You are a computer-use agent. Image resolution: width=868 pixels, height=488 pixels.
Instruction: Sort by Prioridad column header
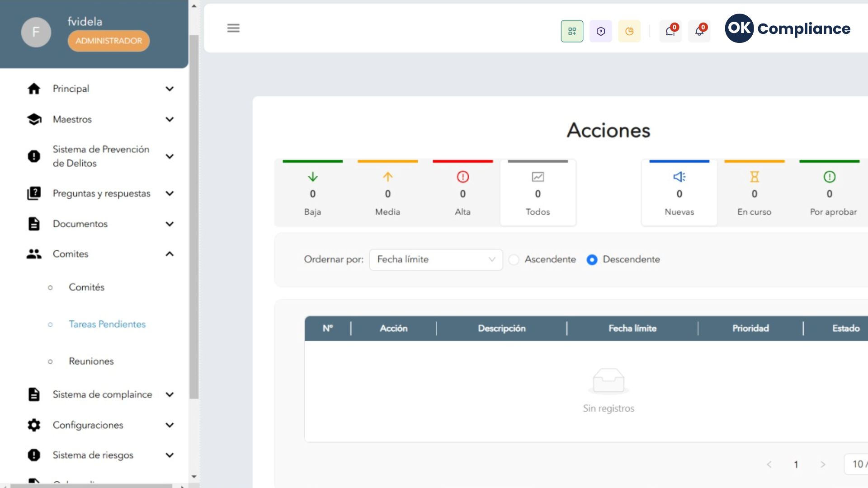pyautogui.click(x=750, y=328)
